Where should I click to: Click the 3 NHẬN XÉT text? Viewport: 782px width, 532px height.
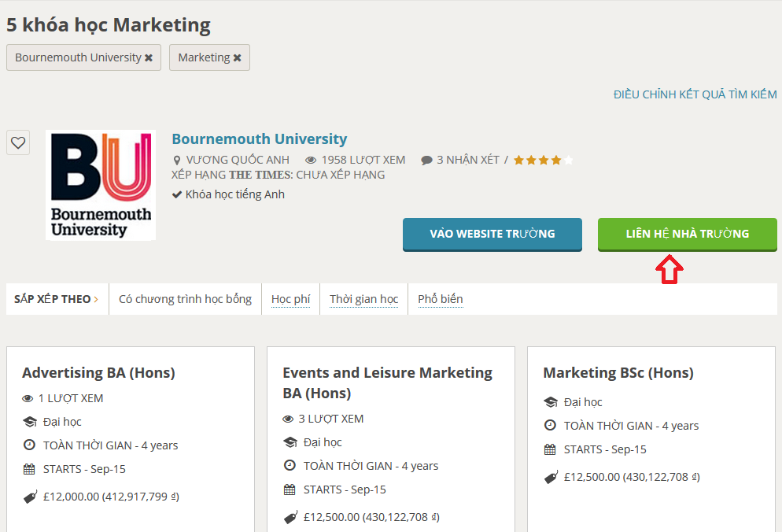click(x=468, y=161)
